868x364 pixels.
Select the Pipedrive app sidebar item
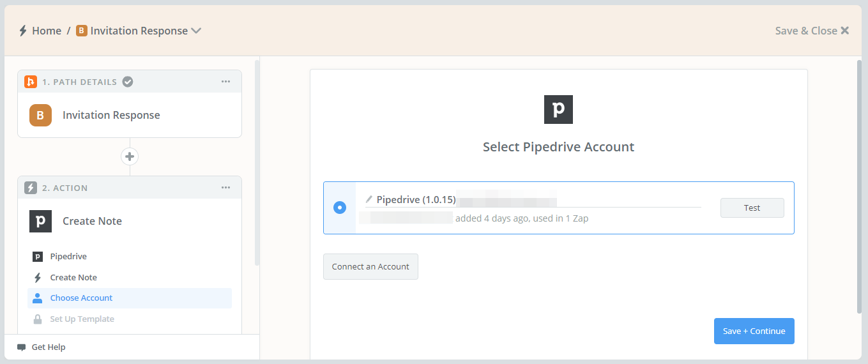pyautogui.click(x=130, y=257)
